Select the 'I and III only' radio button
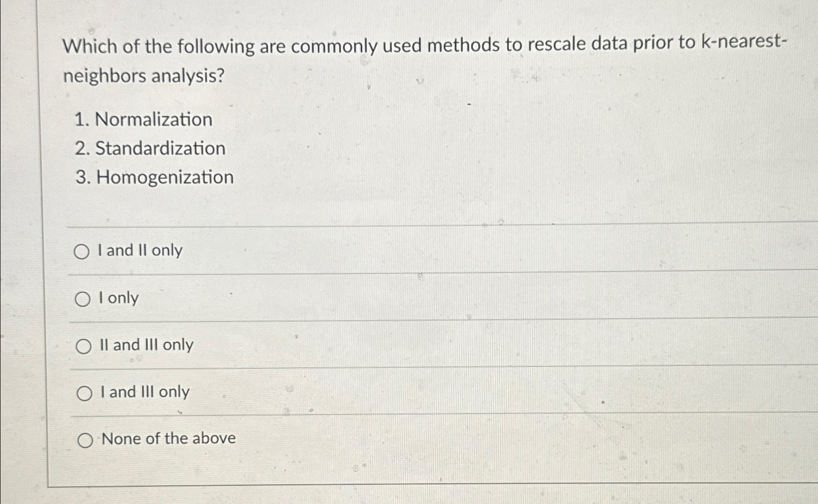The image size is (818, 504). pyautogui.click(x=83, y=393)
